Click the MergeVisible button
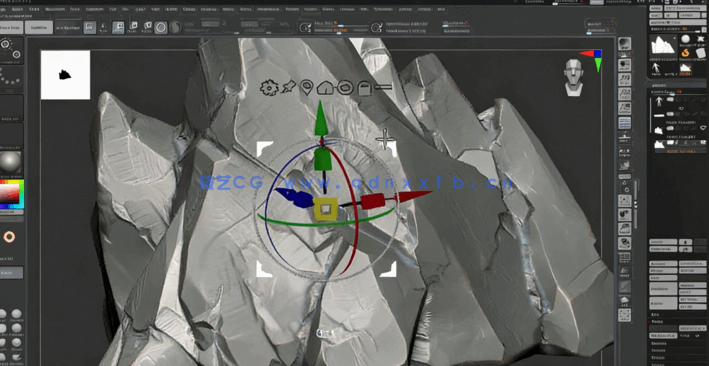 click(x=663, y=336)
